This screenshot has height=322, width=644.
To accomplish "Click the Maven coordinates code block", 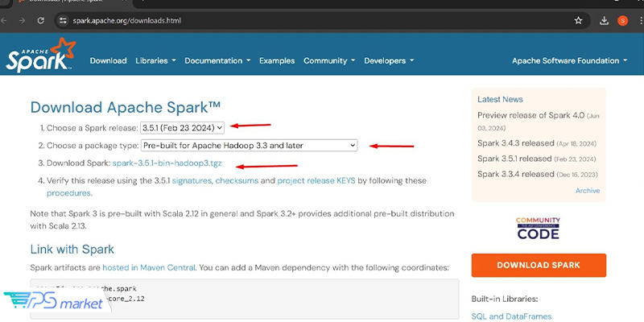I will (x=245, y=299).
